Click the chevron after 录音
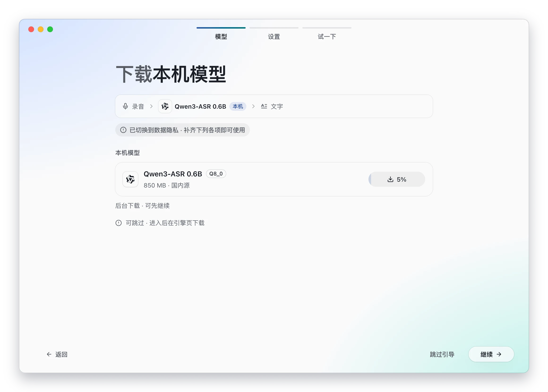Screen dimensions: 548x392 (x=151, y=106)
